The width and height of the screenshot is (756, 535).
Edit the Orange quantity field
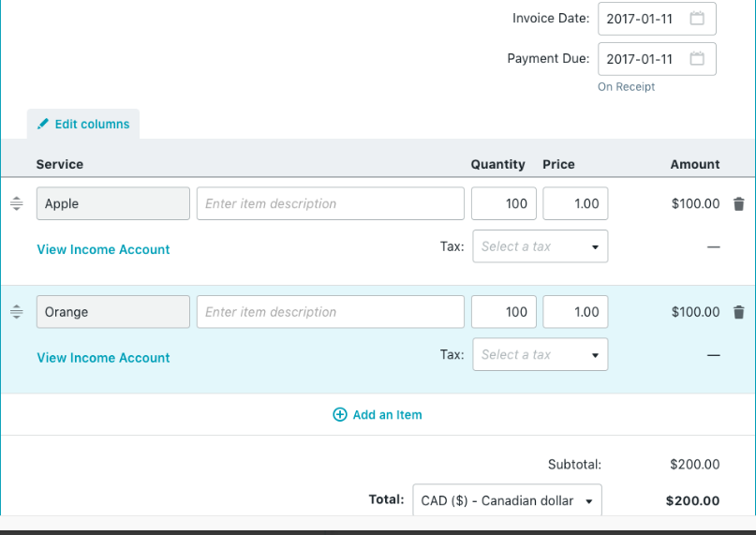504,312
